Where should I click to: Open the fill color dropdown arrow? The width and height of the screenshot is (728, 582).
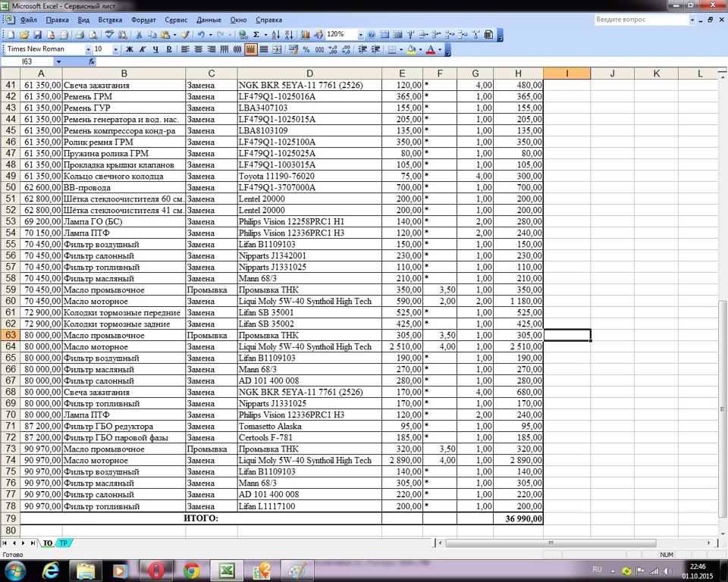click(x=420, y=49)
